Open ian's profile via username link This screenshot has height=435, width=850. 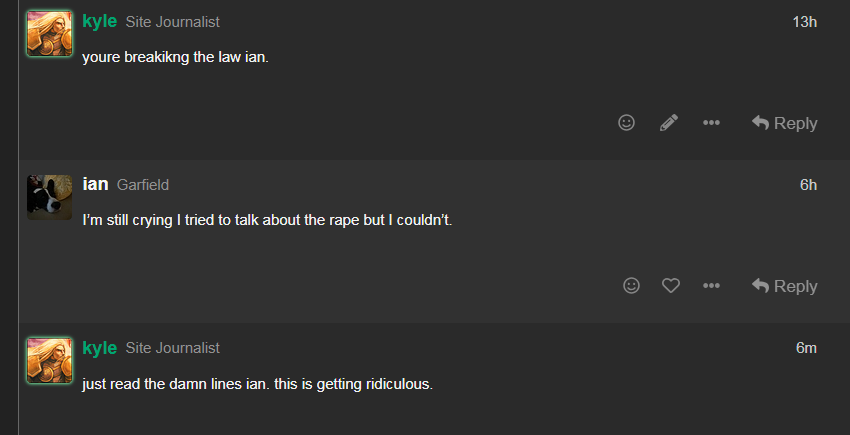click(95, 184)
